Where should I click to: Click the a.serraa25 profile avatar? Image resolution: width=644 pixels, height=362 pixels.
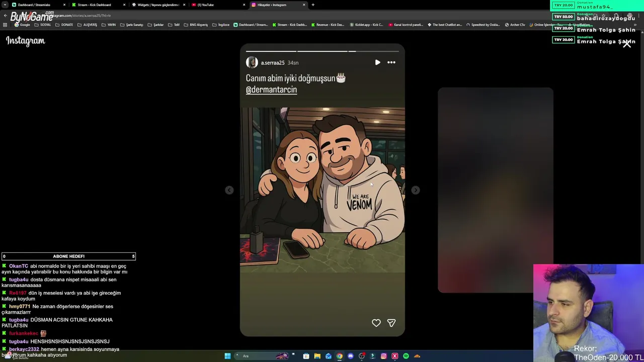[252, 62]
